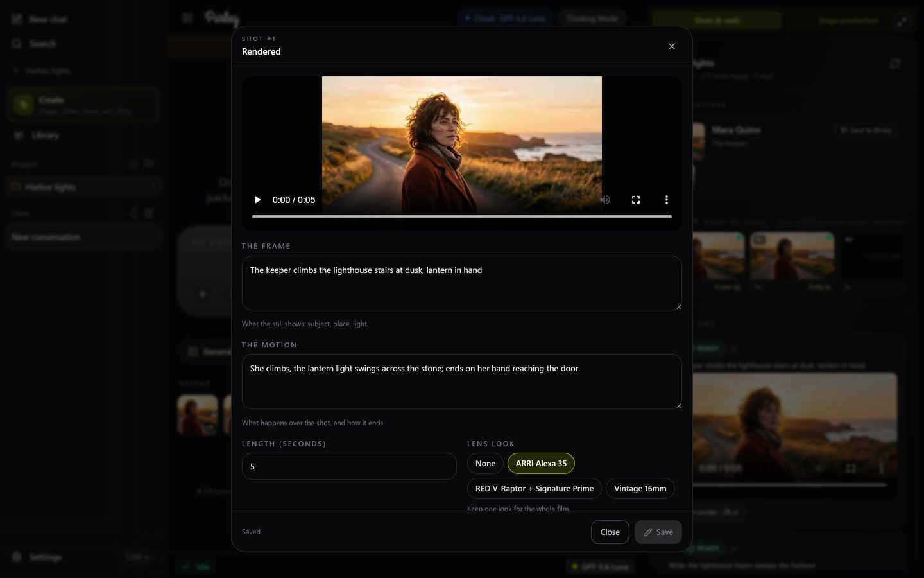Click the first recent thumbnail in the chat panel
The width and height of the screenshot is (924, 578).
point(198,415)
